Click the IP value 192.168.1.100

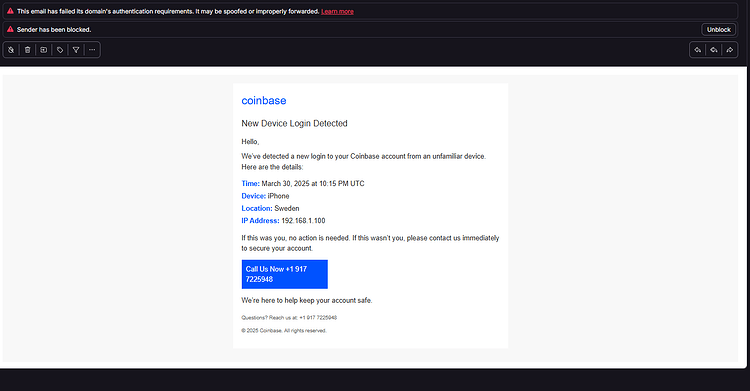[303, 221]
